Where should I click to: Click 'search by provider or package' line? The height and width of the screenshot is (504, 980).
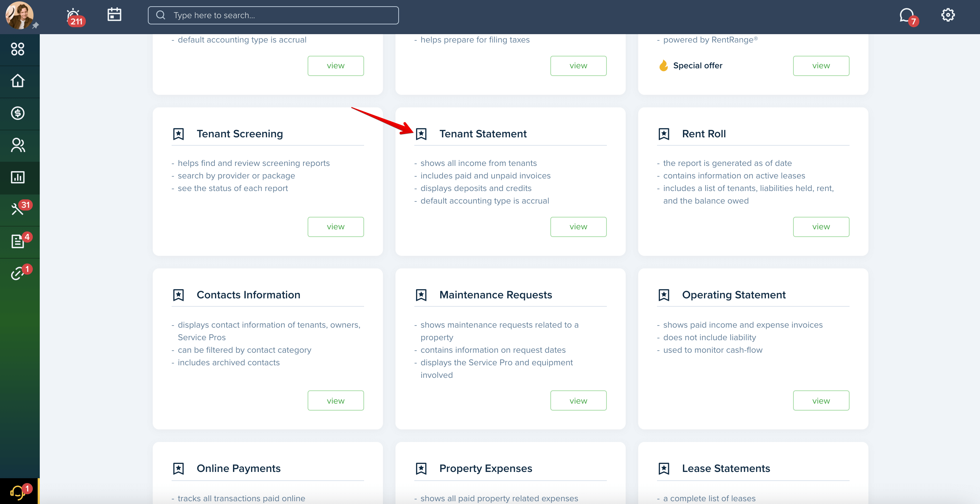236,176
